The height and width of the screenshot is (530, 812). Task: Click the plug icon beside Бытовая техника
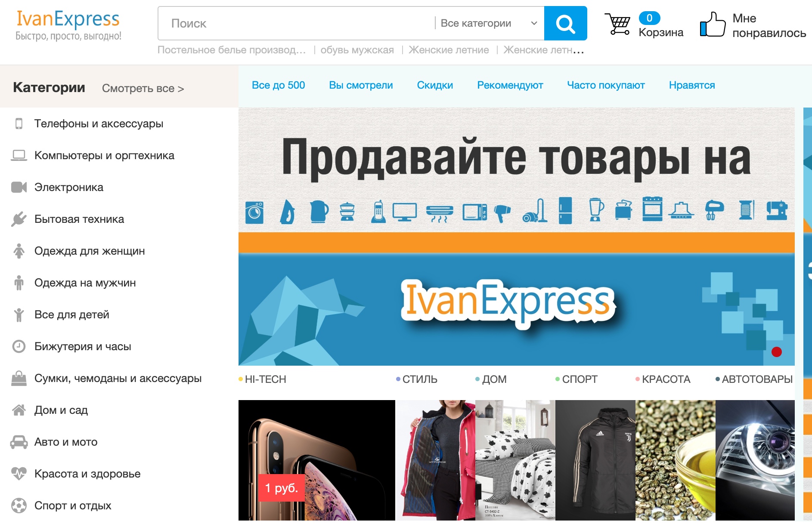[19, 219]
